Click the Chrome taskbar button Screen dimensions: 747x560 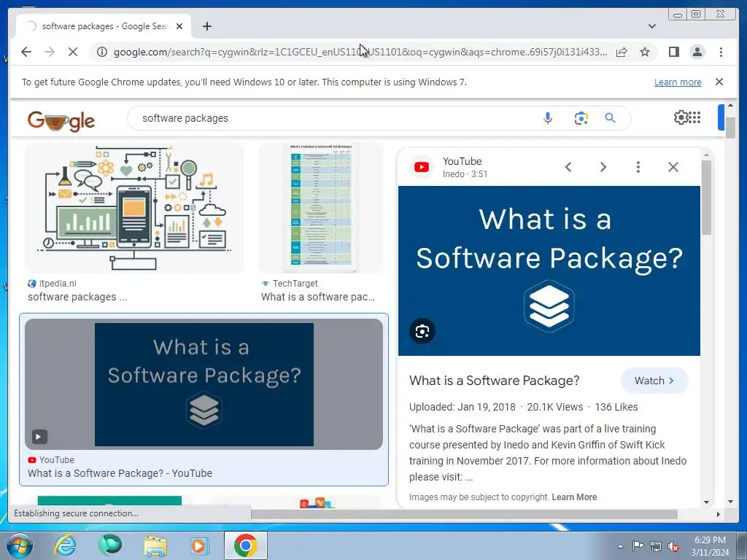click(245, 545)
